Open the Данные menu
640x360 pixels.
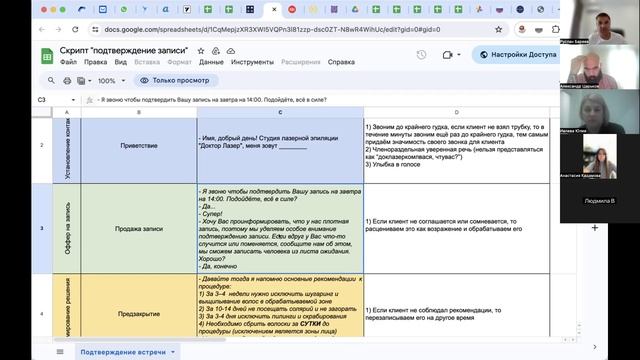(211, 62)
